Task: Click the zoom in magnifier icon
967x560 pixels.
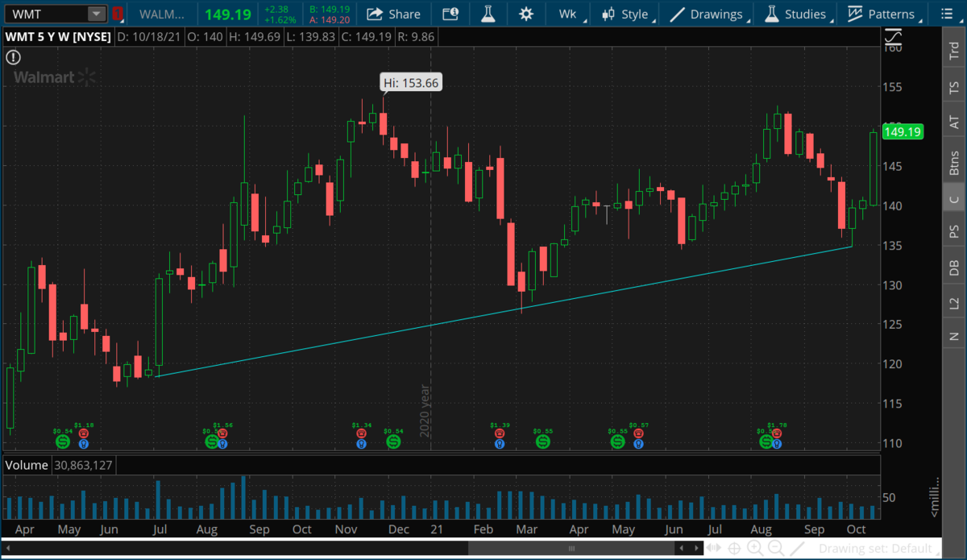Action: click(x=755, y=548)
